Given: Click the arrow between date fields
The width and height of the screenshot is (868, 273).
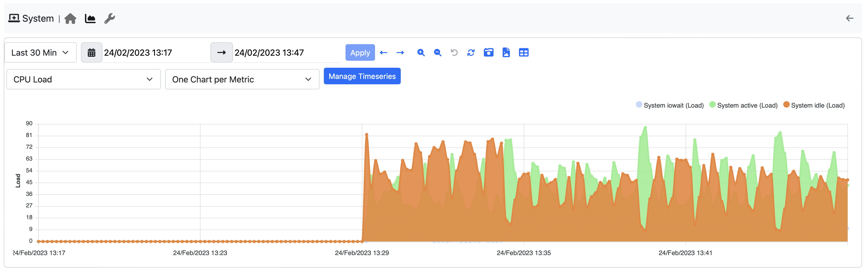Looking at the screenshot, I should 221,52.
